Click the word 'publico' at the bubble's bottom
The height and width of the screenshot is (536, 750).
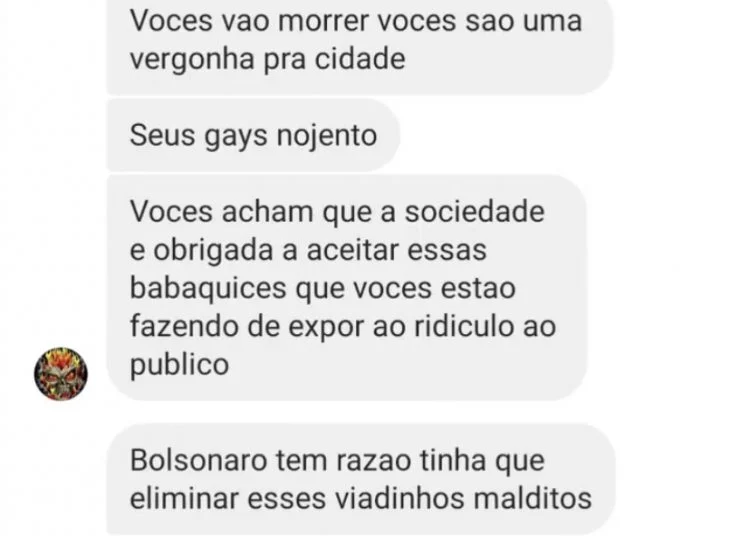(x=179, y=366)
